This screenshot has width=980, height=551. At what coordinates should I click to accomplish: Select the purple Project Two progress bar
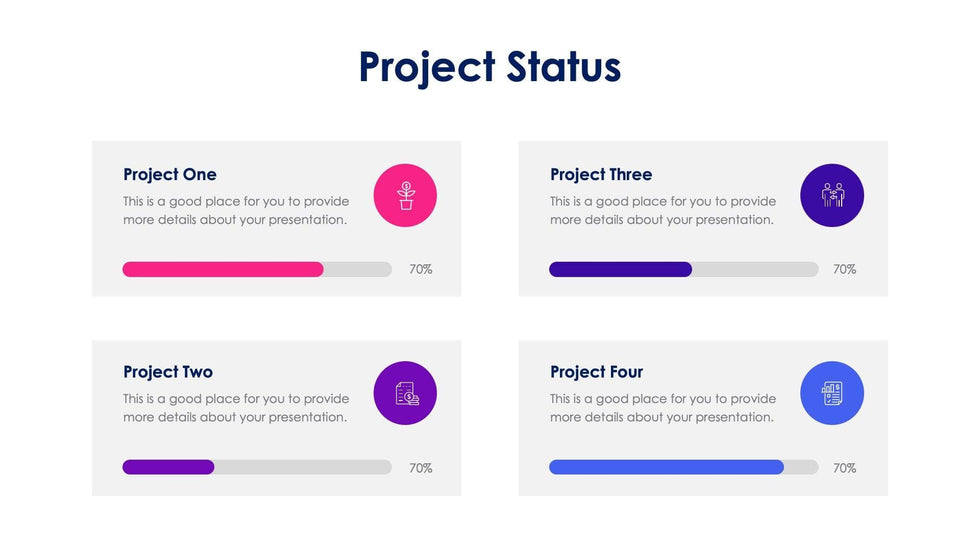point(168,467)
